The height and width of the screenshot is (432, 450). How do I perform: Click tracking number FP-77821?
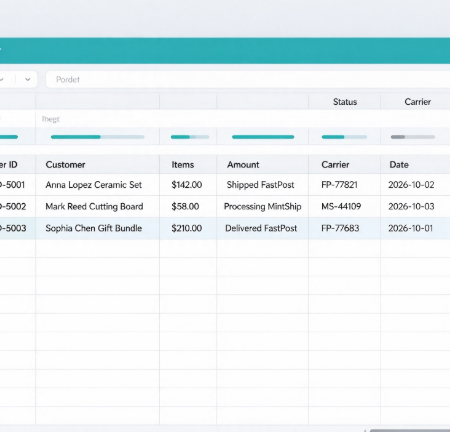(x=339, y=185)
